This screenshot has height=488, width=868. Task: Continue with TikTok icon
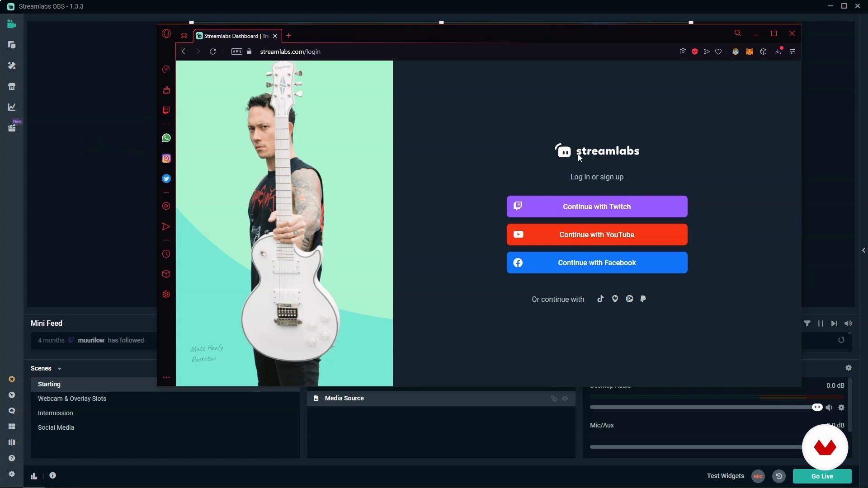pos(600,299)
